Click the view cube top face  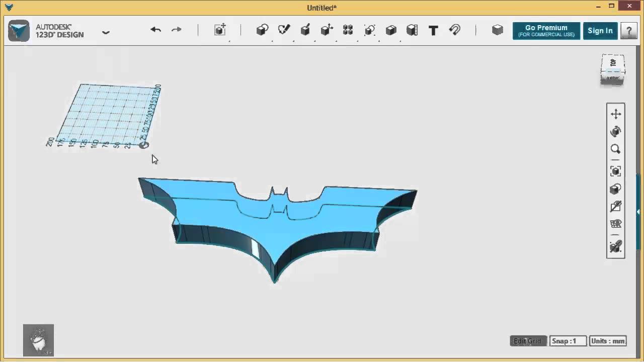tap(613, 64)
